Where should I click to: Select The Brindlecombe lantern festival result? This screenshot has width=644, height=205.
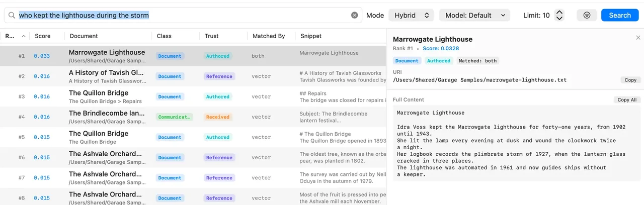click(x=193, y=117)
